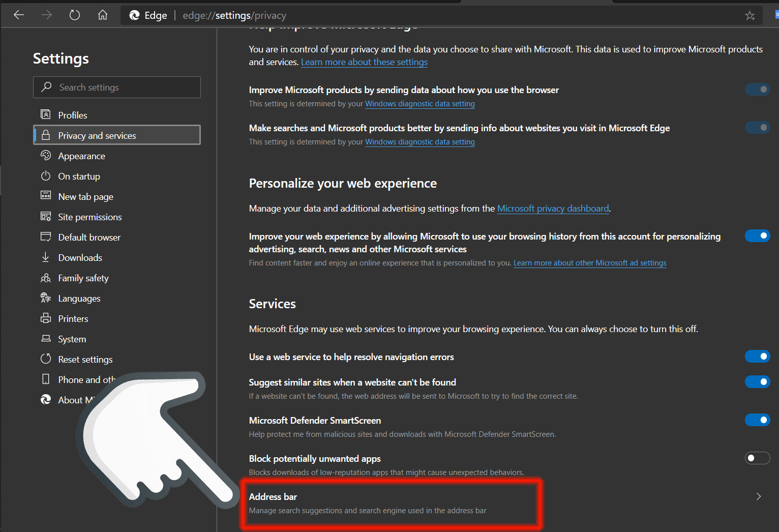The width and height of the screenshot is (779, 532).
Task: Click the magnifier icon in Search settings
Action: coord(46,87)
